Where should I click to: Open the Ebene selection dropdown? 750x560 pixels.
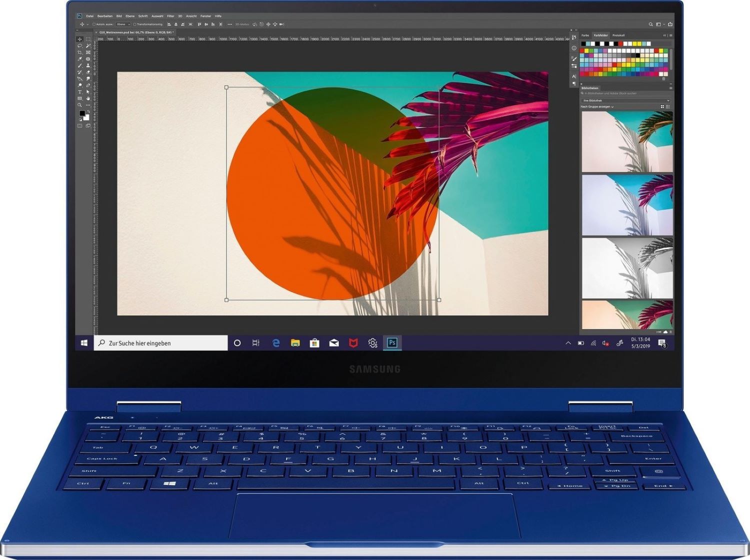click(123, 23)
